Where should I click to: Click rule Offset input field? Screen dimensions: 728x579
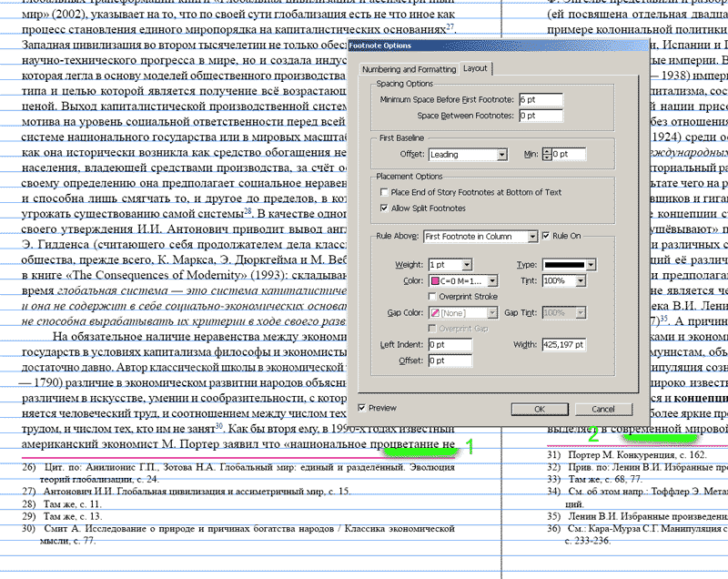pos(450,361)
